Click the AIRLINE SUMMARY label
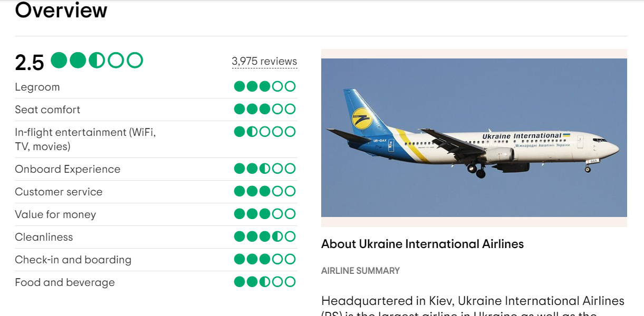Image resolution: width=644 pixels, height=316 pixels. tap(360, 271)
